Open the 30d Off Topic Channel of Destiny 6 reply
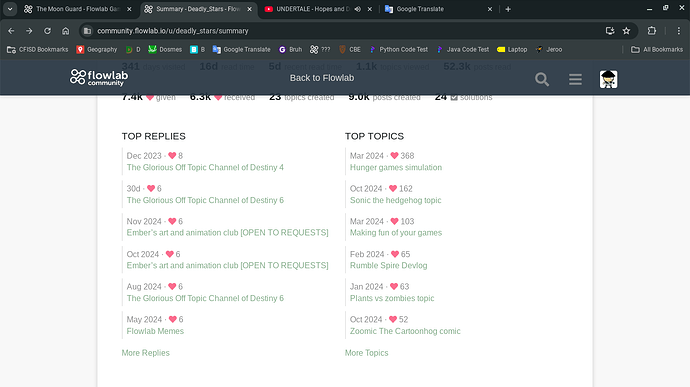Image resolution: width=690 pixels, height=387 pixels. tap(205, 200)
